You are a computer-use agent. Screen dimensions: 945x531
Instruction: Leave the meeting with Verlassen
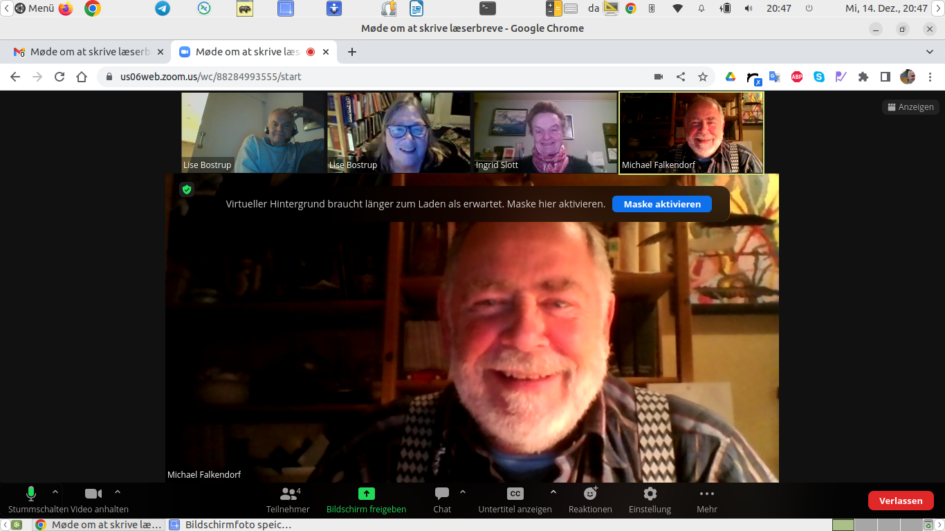(900, 501)
